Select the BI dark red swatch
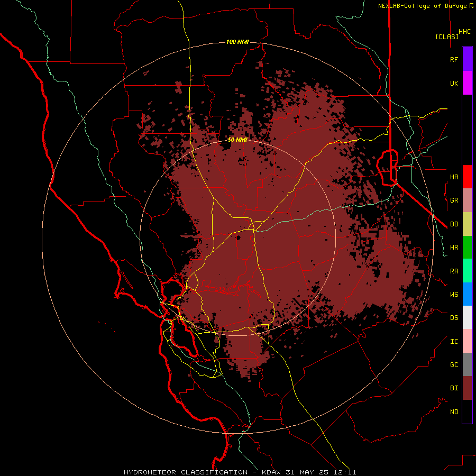Viewport: 476px width, 476px height. [467, 388]
